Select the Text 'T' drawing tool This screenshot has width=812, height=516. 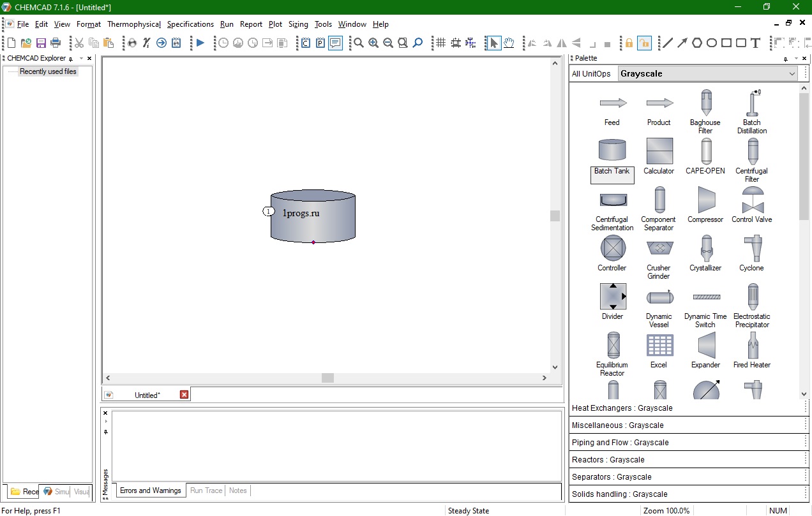(755, 43)
